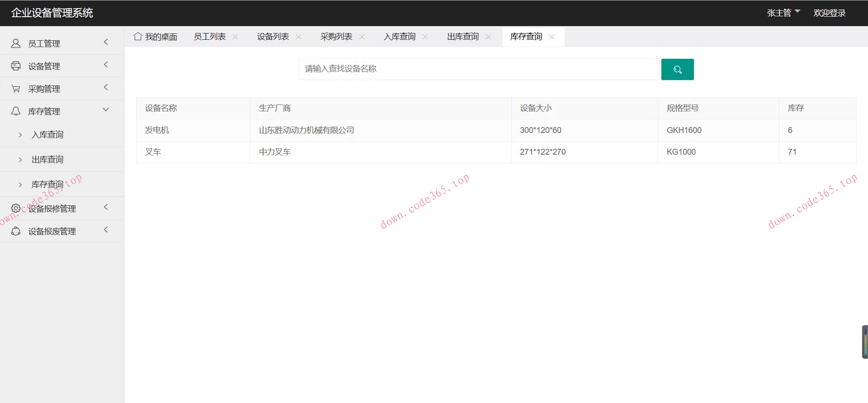868x403 pixels.
Task: Click the 设备管理 printer icon
Action: pyautogui.click(x=16, y=66)
